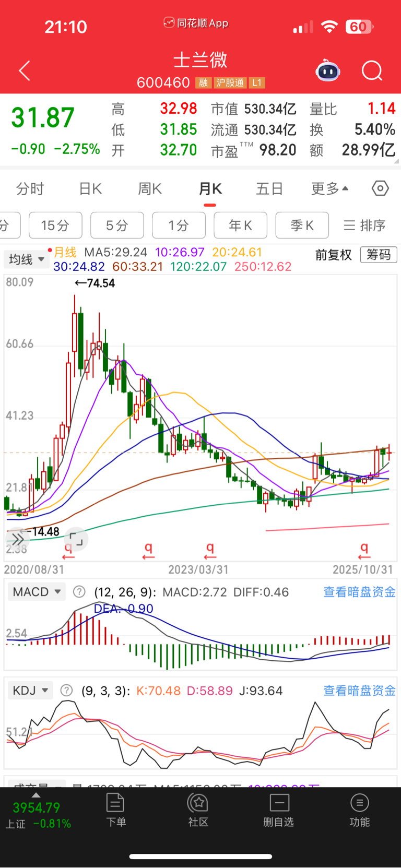401x868 pixels.
Task: Tap the double-chevron scroll chart icon
Action: [x=17, y=539]
